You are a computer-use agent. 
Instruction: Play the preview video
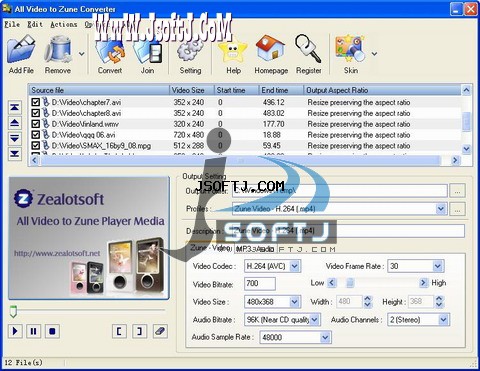tap(15, 331)
